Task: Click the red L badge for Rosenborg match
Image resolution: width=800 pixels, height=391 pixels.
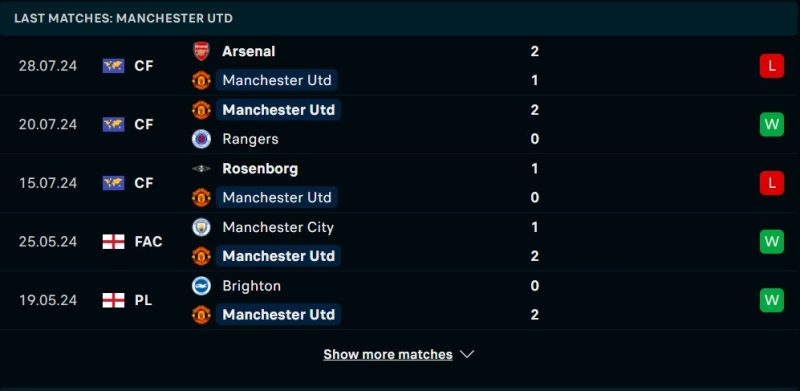Action: 771,183
